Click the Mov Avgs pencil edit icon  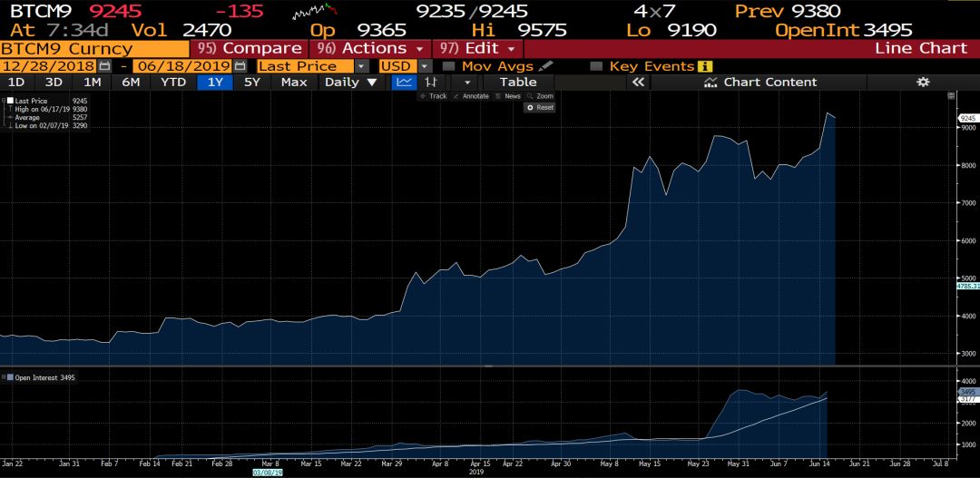point(545,66)
